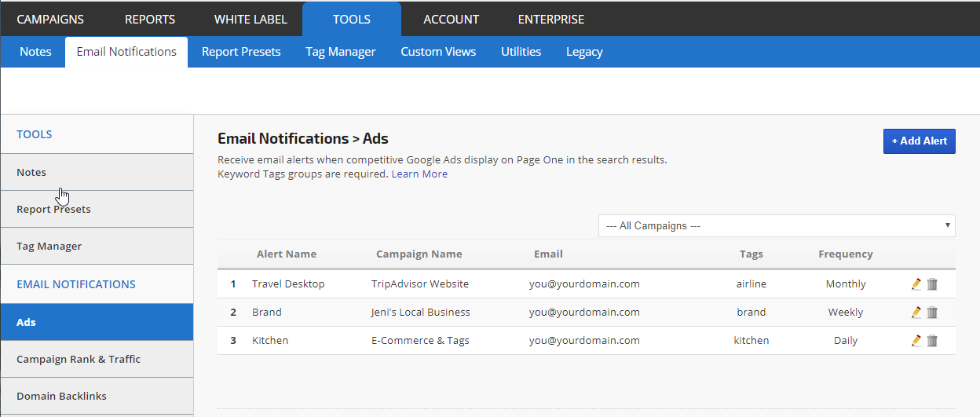Sort by the Frequency column header
Viewport: 980px width, 417px height.
point(845,254)
